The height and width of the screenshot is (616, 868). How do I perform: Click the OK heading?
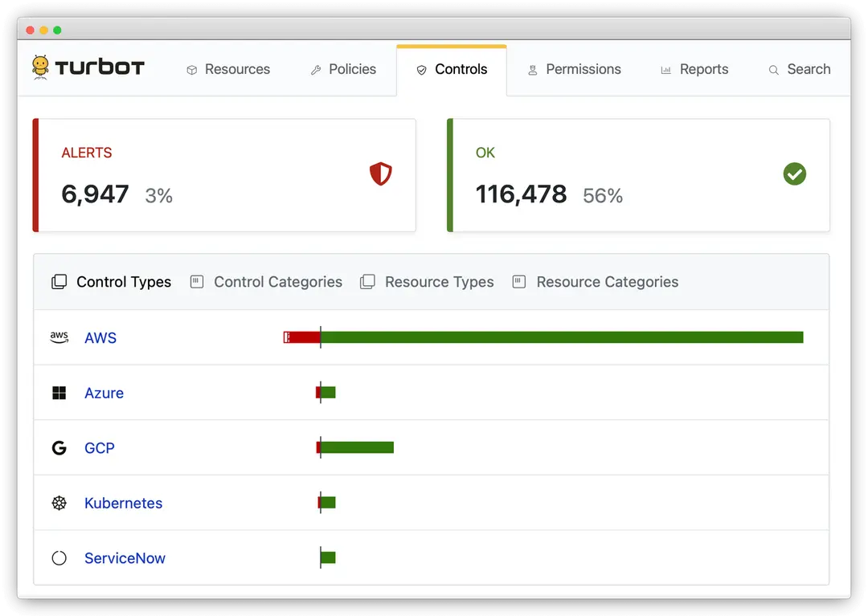coord(485,153)
